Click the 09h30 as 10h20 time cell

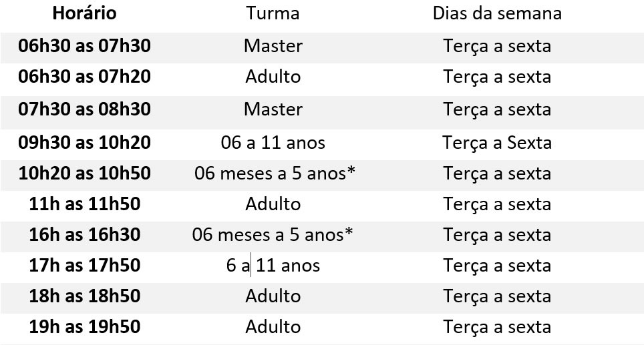[x=85, y=142]
